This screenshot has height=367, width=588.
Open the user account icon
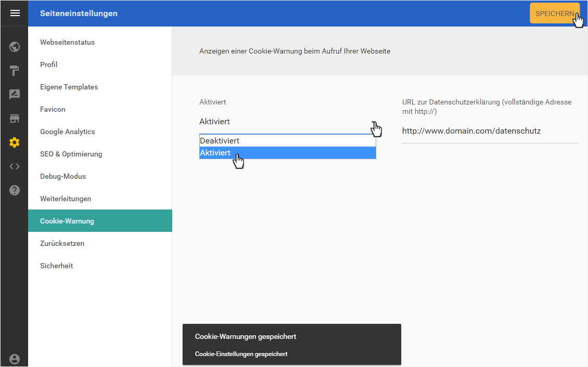15,359
